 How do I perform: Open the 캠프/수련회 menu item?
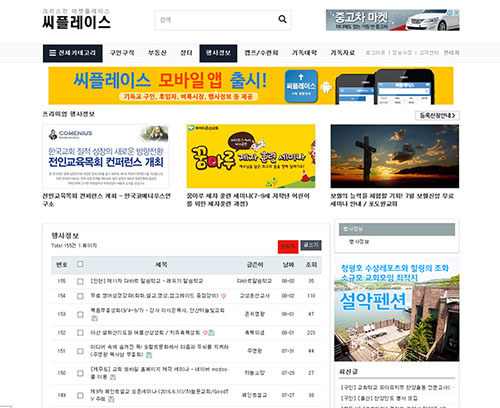[261, 53]
